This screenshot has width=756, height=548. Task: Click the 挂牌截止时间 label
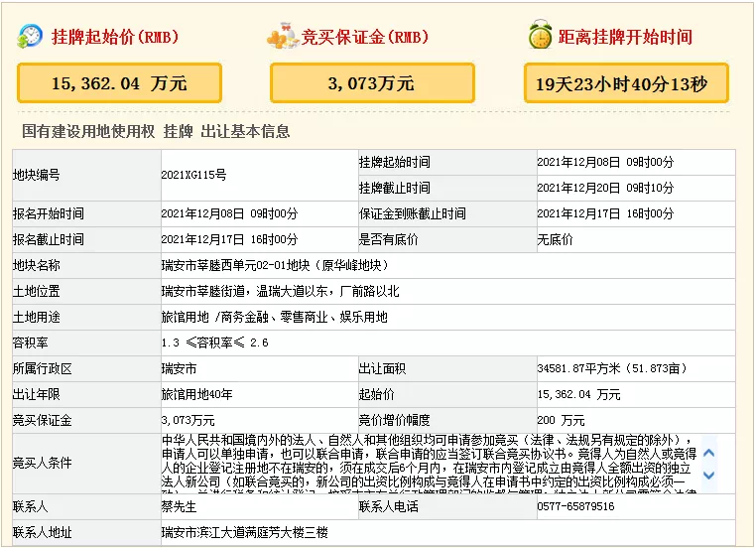coord(395,188)
